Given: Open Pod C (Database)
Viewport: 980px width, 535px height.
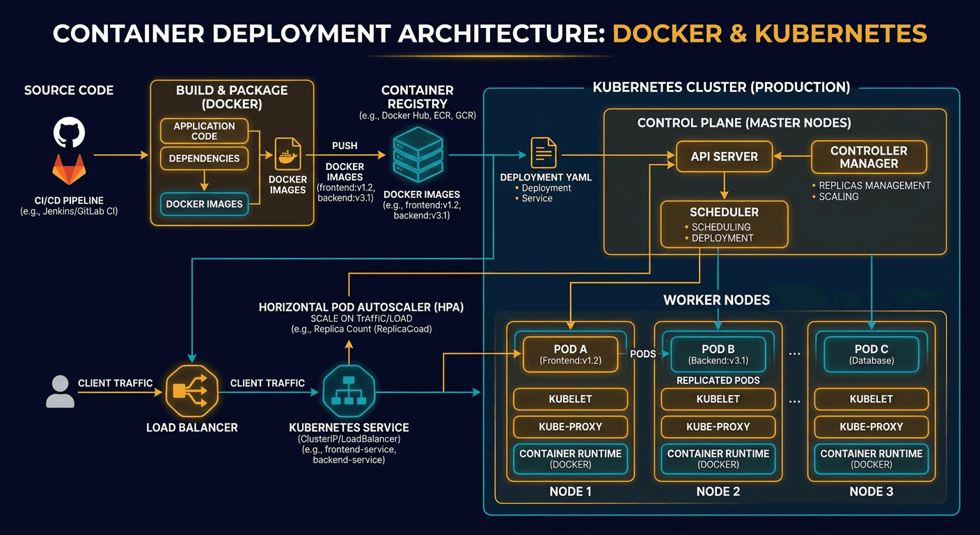Looking at the screenshot, I should 871,354.
